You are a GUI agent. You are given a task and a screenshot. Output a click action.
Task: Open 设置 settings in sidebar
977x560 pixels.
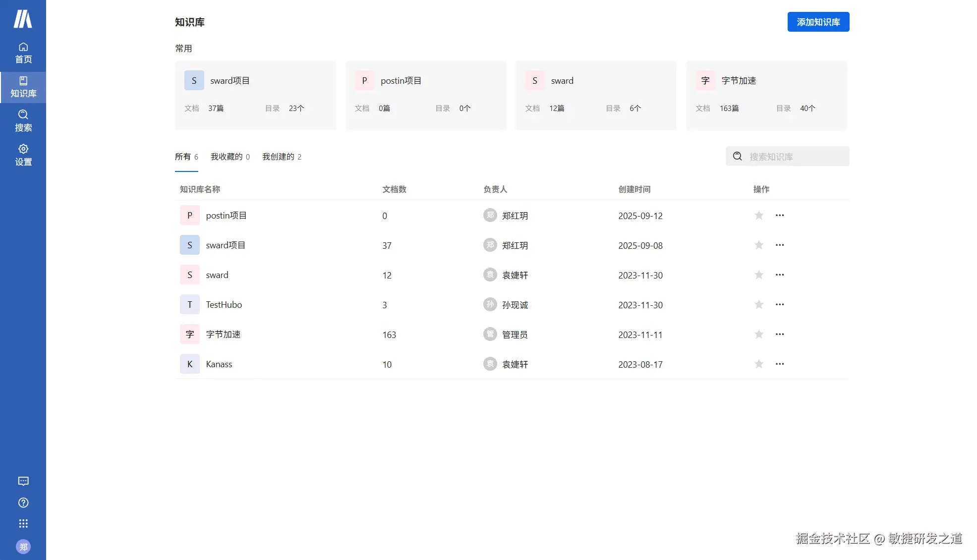click(23, 155)
